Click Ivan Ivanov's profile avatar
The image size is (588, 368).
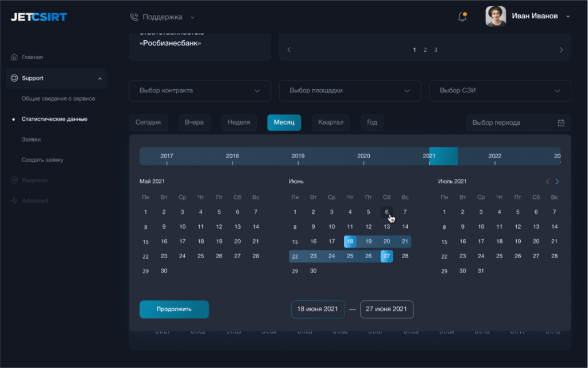[x=496, y=16]
